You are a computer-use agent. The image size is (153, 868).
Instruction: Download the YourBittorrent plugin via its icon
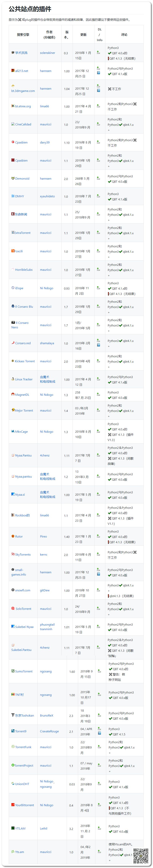click(99, 805)
